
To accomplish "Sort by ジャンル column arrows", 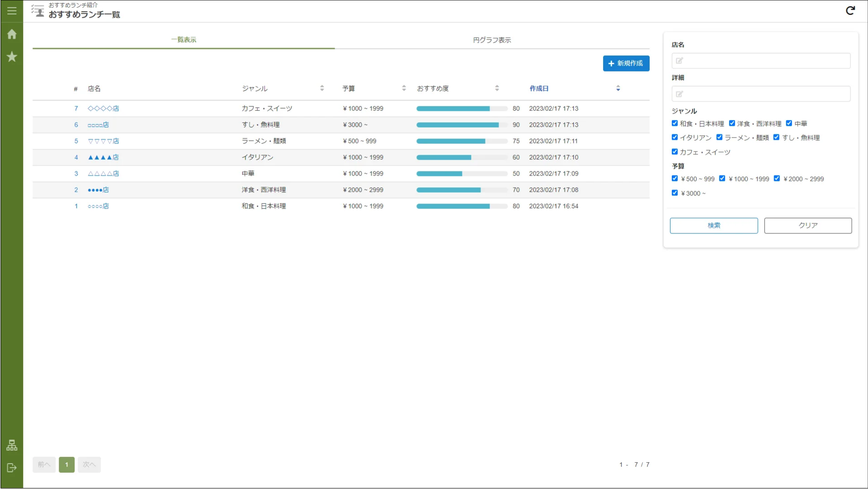I will [322, 88].
